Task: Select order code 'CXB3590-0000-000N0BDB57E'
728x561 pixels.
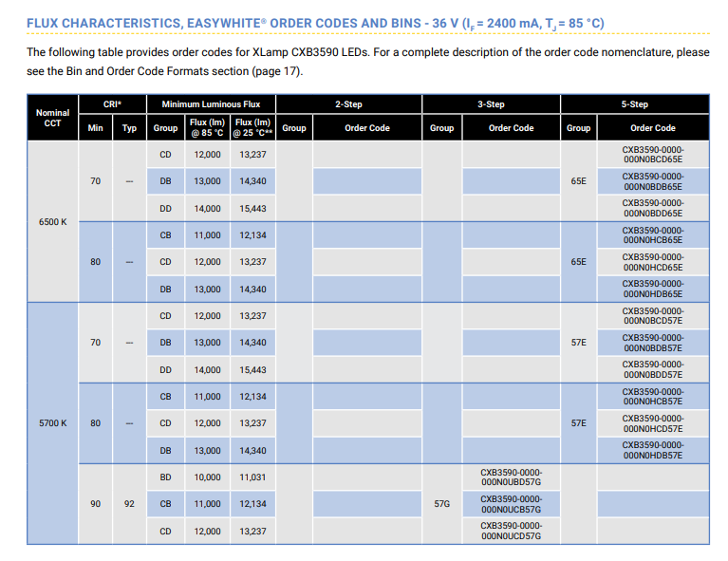Action: click(x=653, y=343)
